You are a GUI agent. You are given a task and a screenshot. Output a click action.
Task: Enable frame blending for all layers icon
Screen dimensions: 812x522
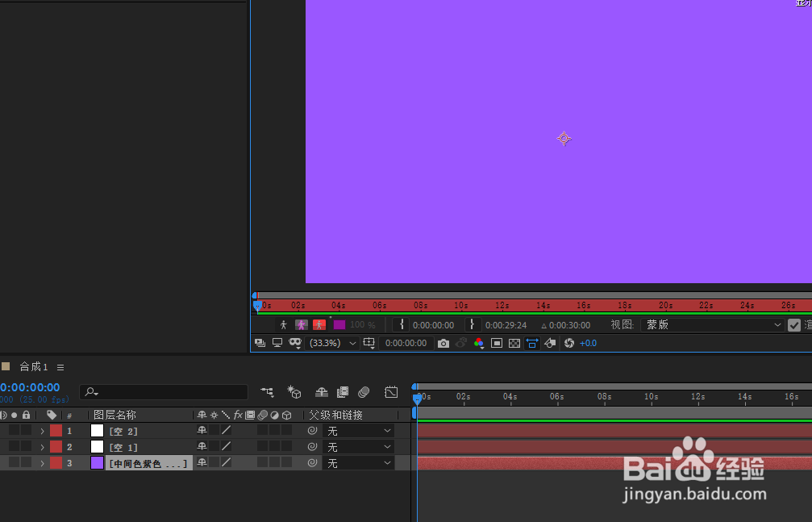click(x=343, y=392)
